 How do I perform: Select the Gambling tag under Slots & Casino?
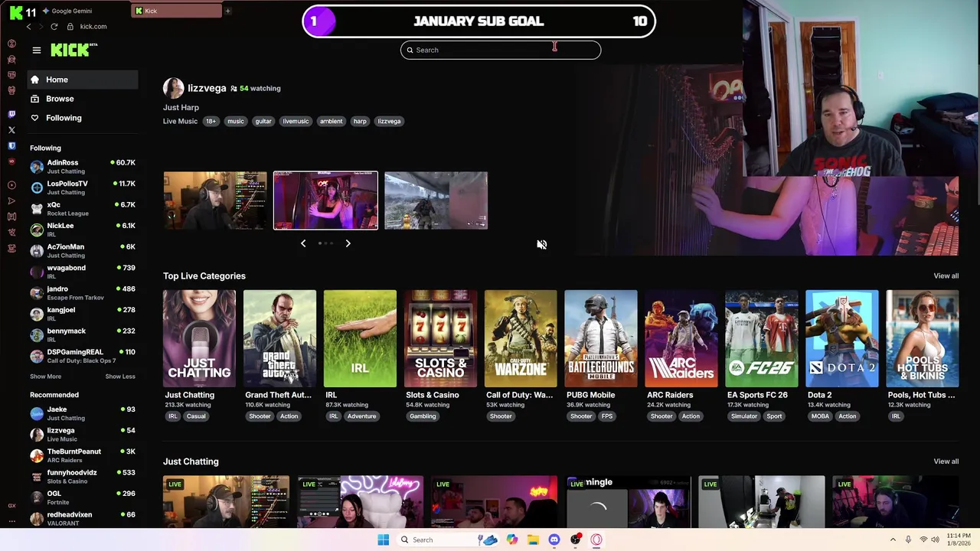423,416
